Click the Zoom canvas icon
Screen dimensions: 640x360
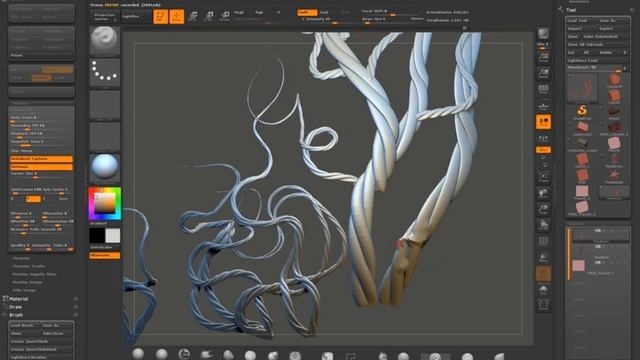tap(543, 74)
